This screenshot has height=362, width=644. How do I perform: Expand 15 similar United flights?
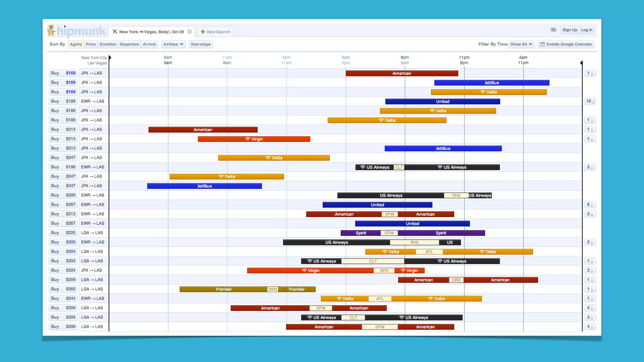coord(590,101)
